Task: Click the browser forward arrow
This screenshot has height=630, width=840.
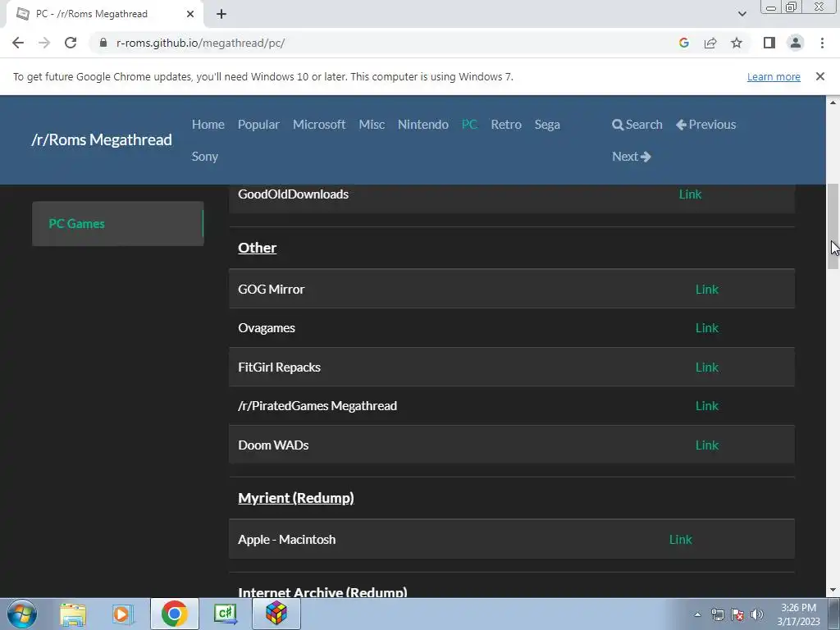Action: pos(44,43)
